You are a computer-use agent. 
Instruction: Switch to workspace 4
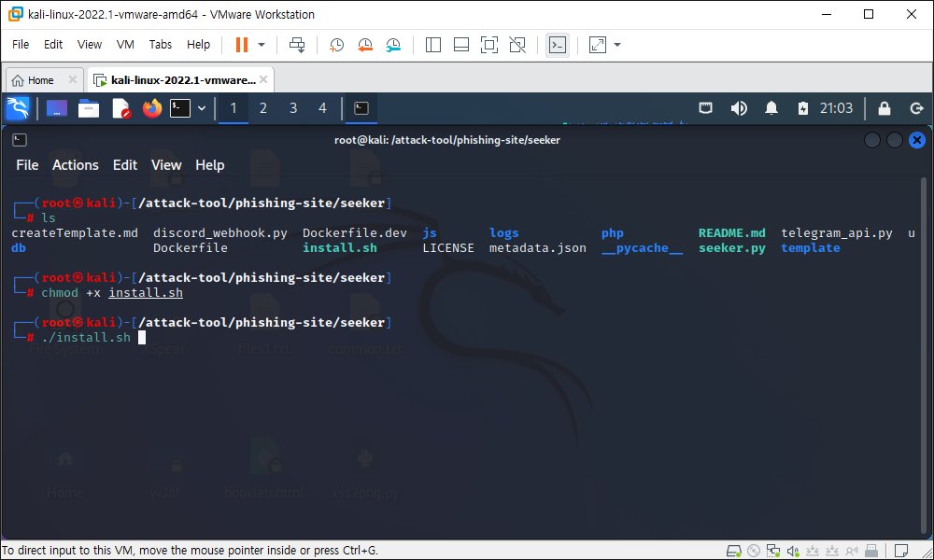(322, 108)
